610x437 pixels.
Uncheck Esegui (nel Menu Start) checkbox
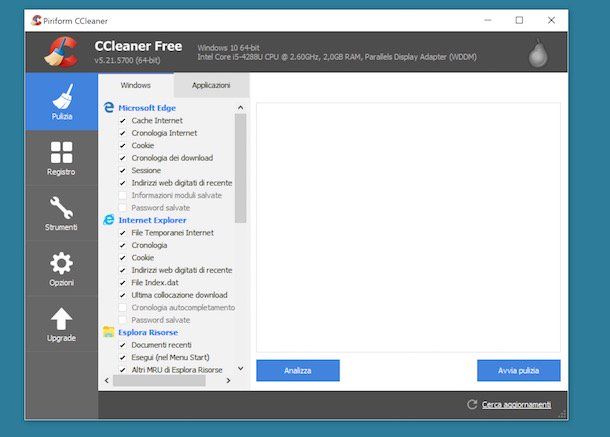(x=123, y=357)
